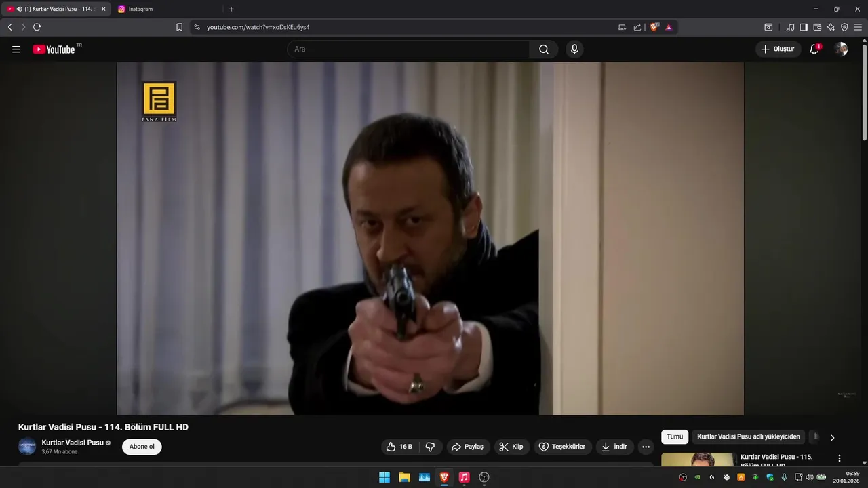Image resolution: width=868 pixels, height=488 pixels.
Task: Open Brave Shields lion icon
Action: [654, 27]
